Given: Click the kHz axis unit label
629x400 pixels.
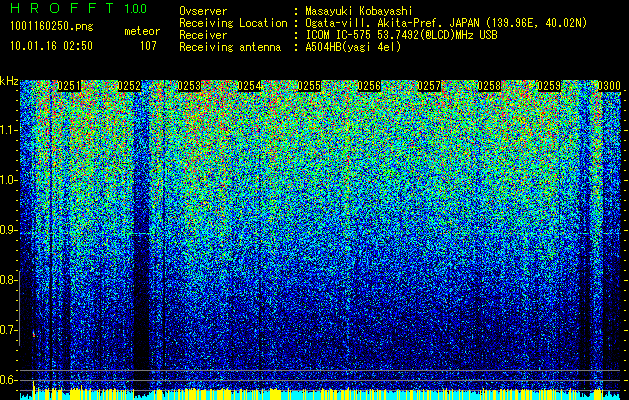Looking at the screenshot, I should point(9,81).
